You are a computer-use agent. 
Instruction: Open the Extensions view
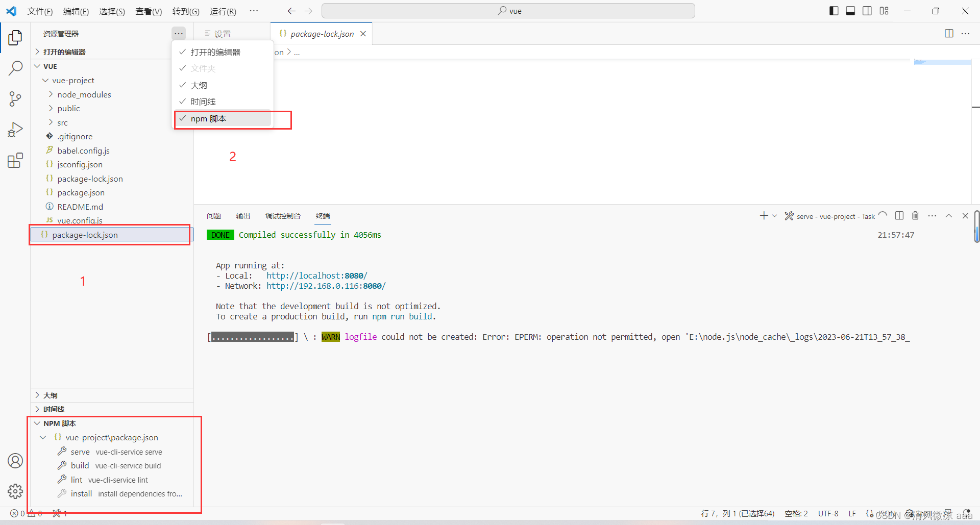point(15,160)
